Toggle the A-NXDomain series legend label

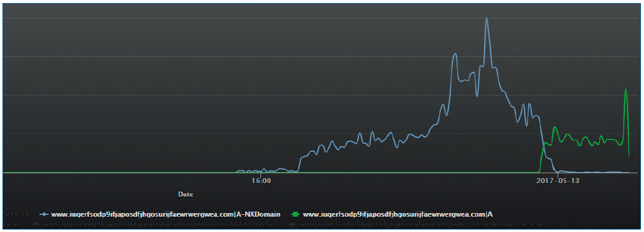pos(165,214)
